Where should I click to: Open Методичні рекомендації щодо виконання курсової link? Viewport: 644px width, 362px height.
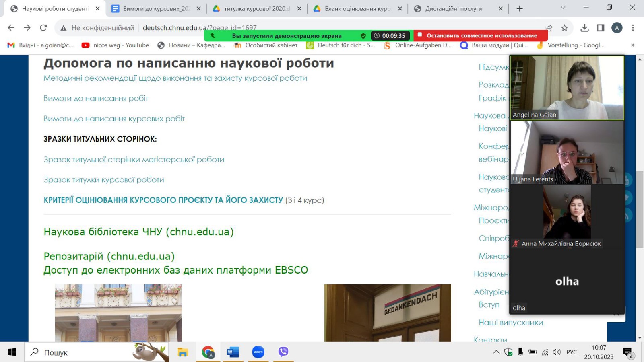tap(175, 78)
